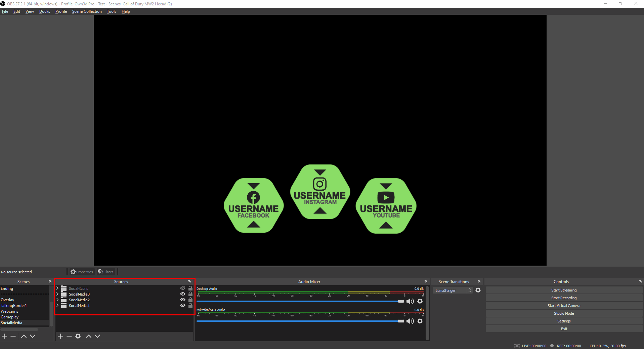Open the Scene Collection menu
Image resolution: width=644 pixels, height=349 pixels.
click(x=87, y=11)
